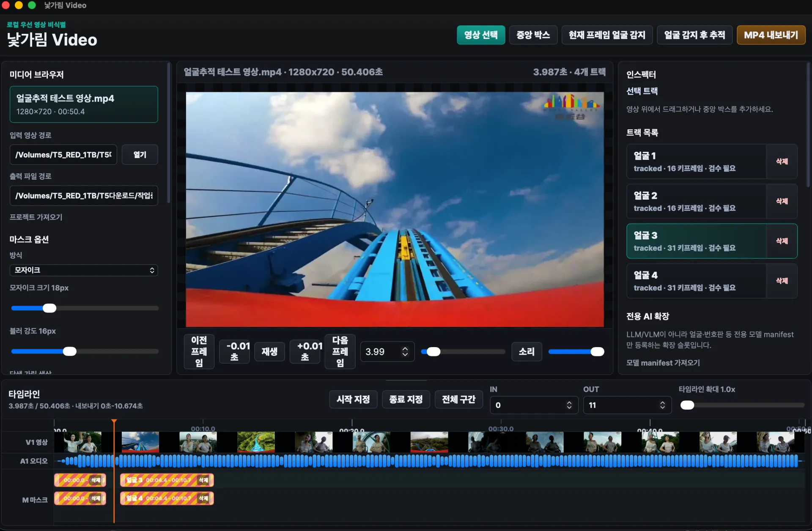The height and width of the screenshot is (531, 812).
Task: Click 재생 to play video
Action: [x=269, y=352]
